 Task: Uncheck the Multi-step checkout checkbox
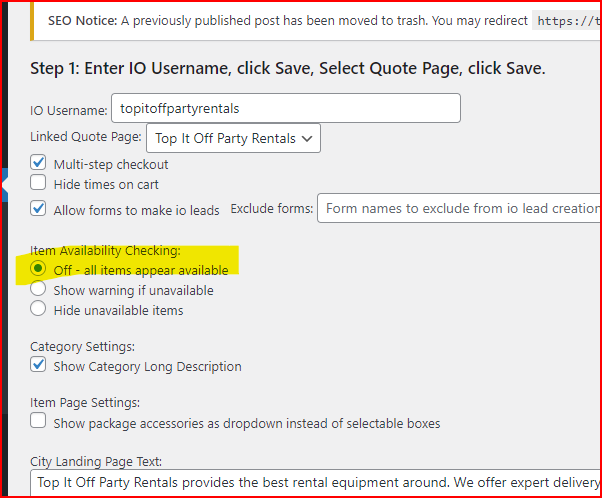tap(38, 164)
